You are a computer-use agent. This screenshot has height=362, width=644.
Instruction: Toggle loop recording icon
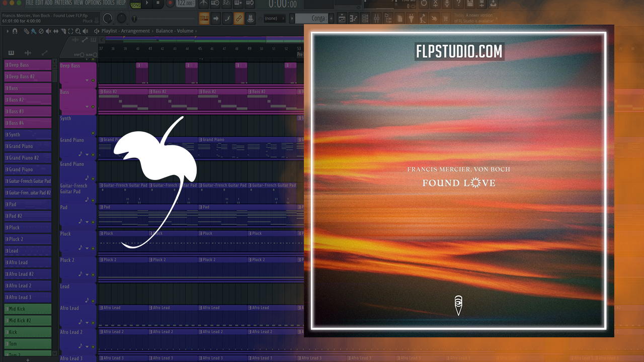[x=250, y=4]
